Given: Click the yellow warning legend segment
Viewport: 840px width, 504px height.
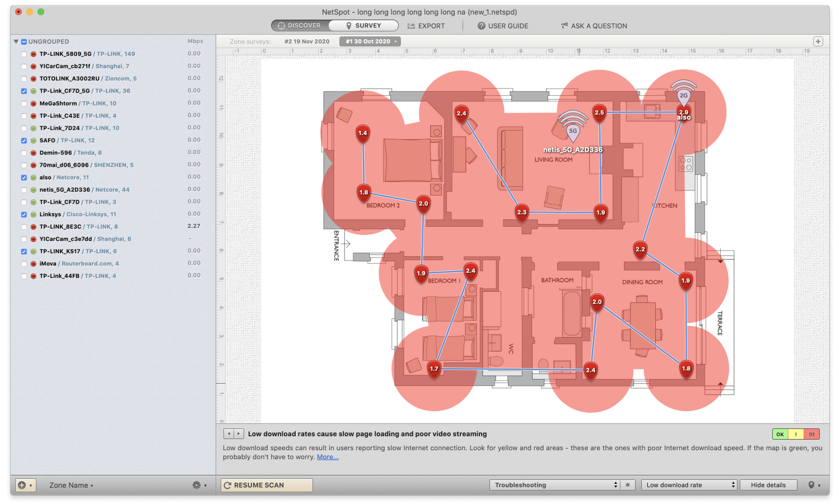Looking at the screenshot, I should pos(796,434).
